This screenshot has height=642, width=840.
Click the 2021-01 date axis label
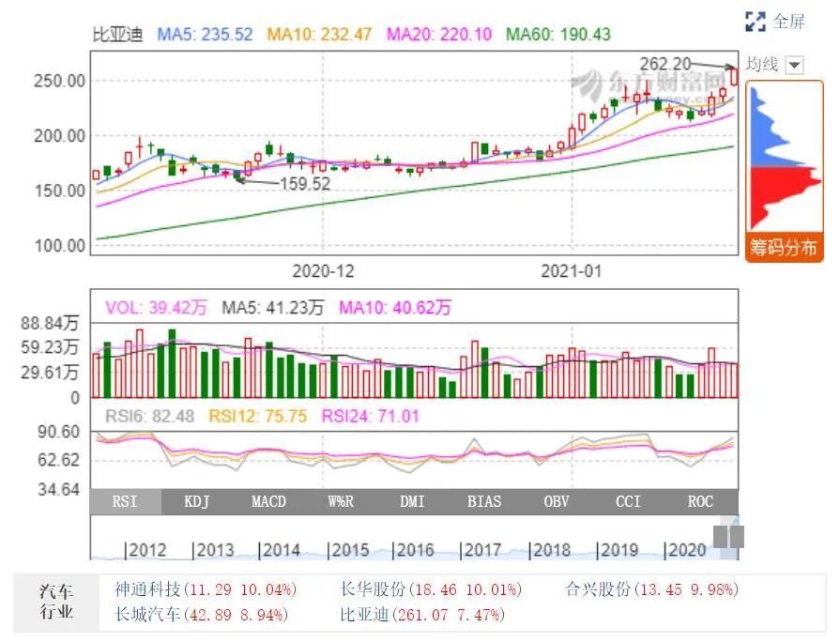(571, 271)
